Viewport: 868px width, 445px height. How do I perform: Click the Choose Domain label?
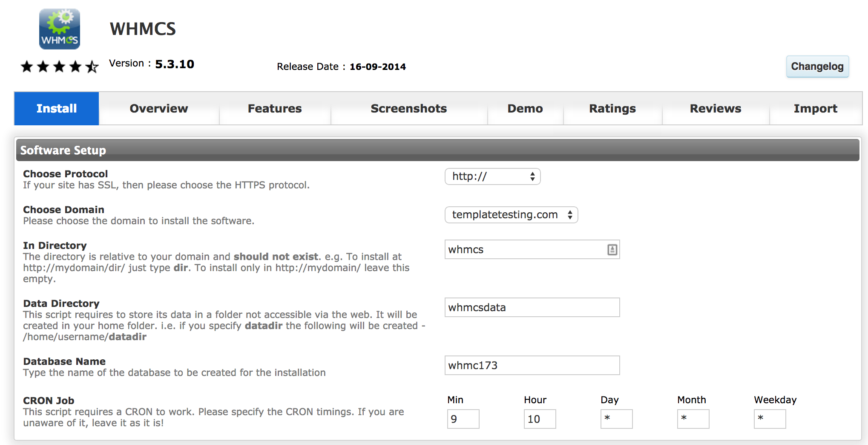tap(63, 210)
